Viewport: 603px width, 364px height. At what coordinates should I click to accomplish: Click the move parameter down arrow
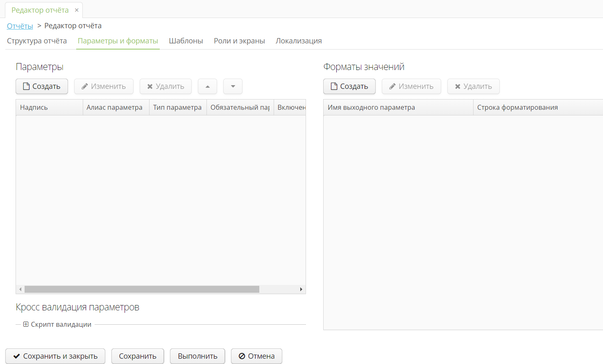tap(233, 86)
